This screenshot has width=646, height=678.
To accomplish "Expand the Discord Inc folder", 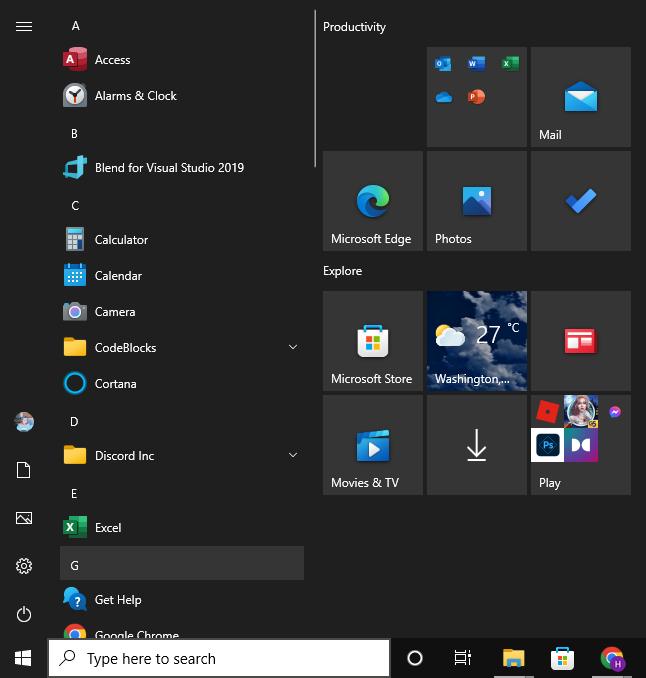I will (182, 455).
